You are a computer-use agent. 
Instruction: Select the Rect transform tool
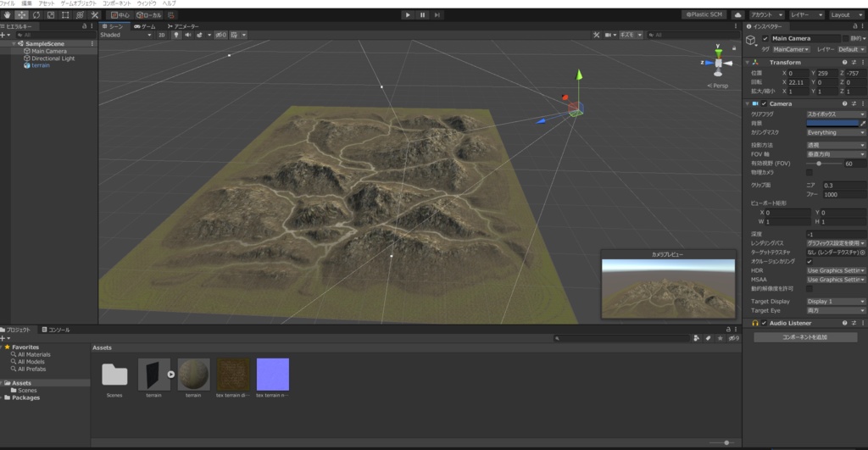click(65, 15)
